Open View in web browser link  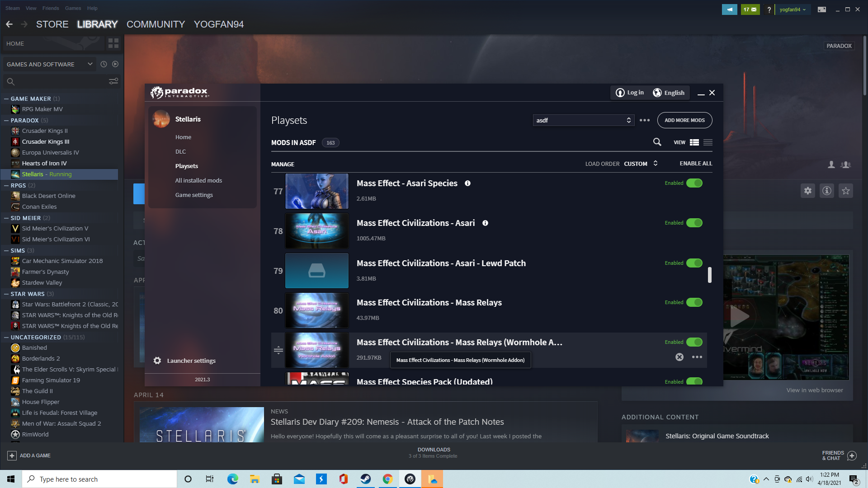(x=815, y=390)
